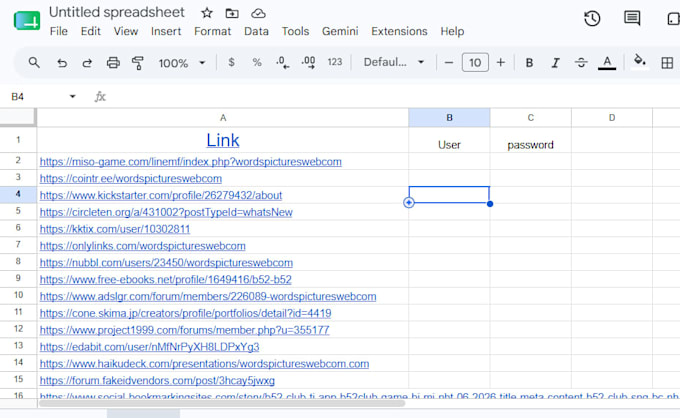Viewport: 680px width, 418px height.
Task: Decrease font size with minus button
Action: (449, 63)
